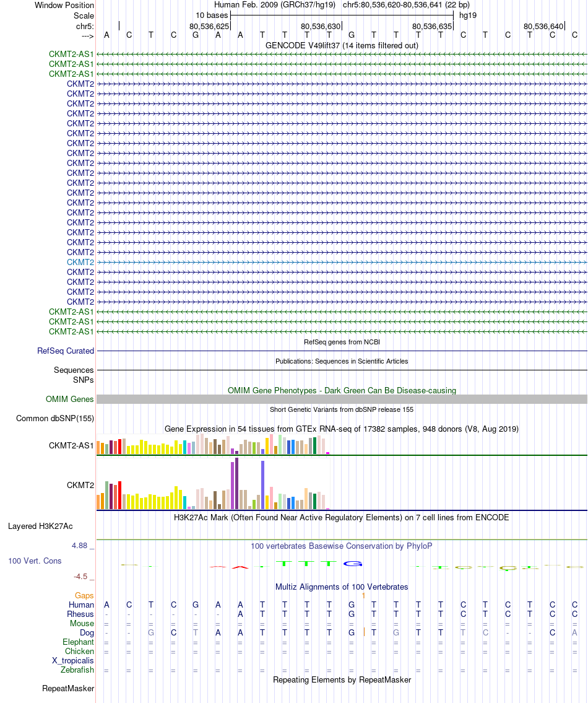Viewport: 588px width, 703px height.
Task: Click Multiz Alignments of 100 Vertebrates title
Action: [x=342, y=587]
